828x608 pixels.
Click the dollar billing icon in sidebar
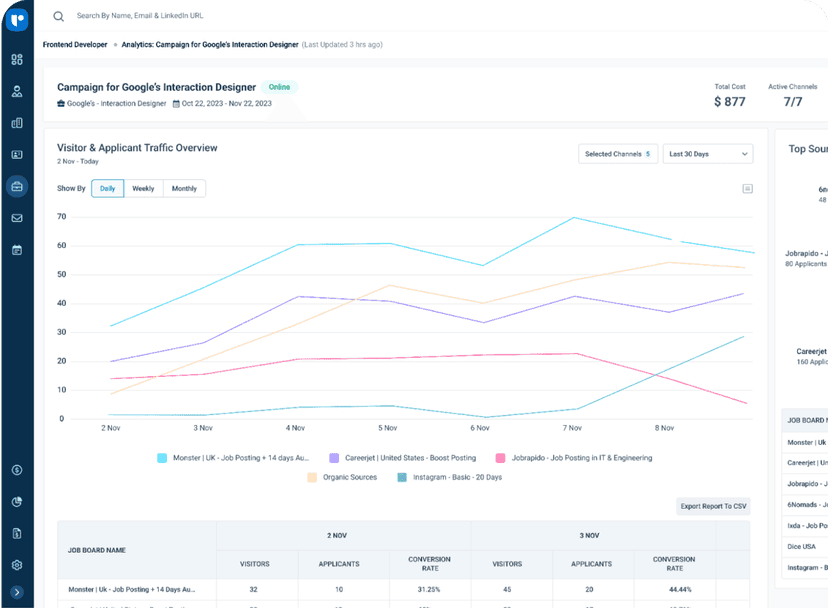click(17, 470)
